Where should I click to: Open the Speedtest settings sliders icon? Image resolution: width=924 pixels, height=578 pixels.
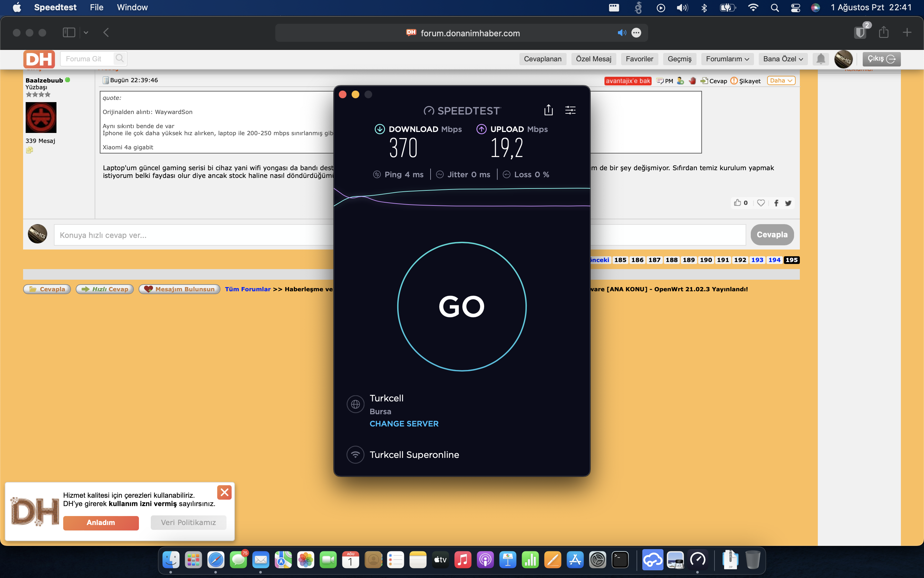pos(570,110)
